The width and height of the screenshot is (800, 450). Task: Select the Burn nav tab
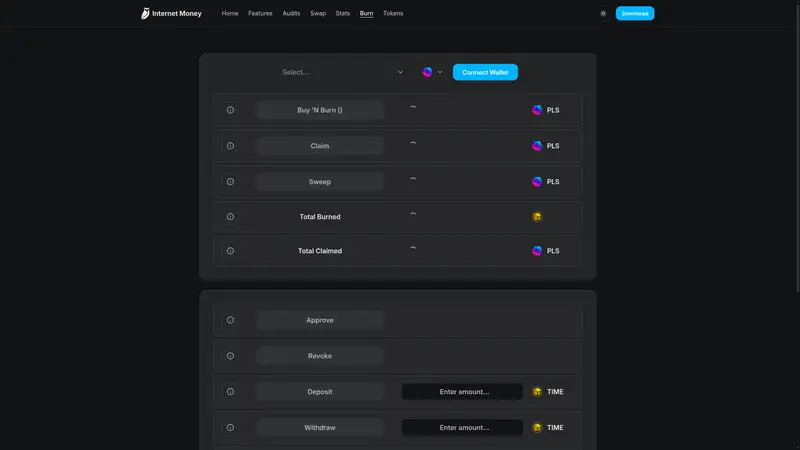366,13
